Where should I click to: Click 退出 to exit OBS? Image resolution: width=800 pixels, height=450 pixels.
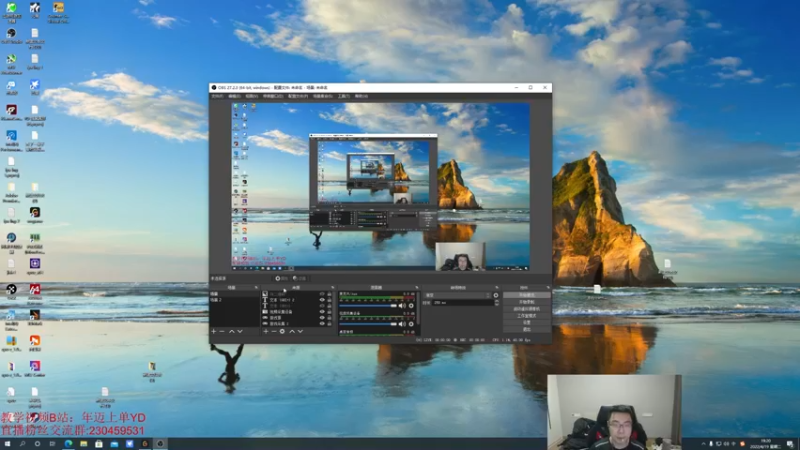(x=527, y=329)
